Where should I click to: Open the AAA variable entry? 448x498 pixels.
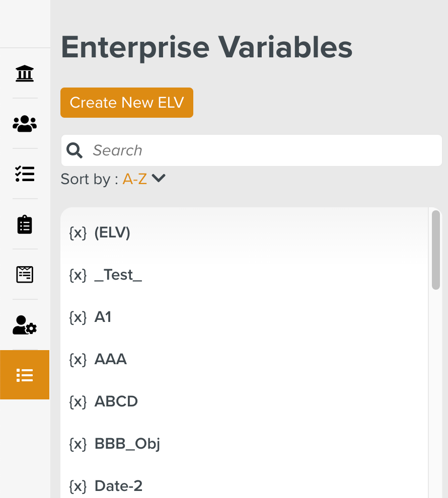point(111,360)
